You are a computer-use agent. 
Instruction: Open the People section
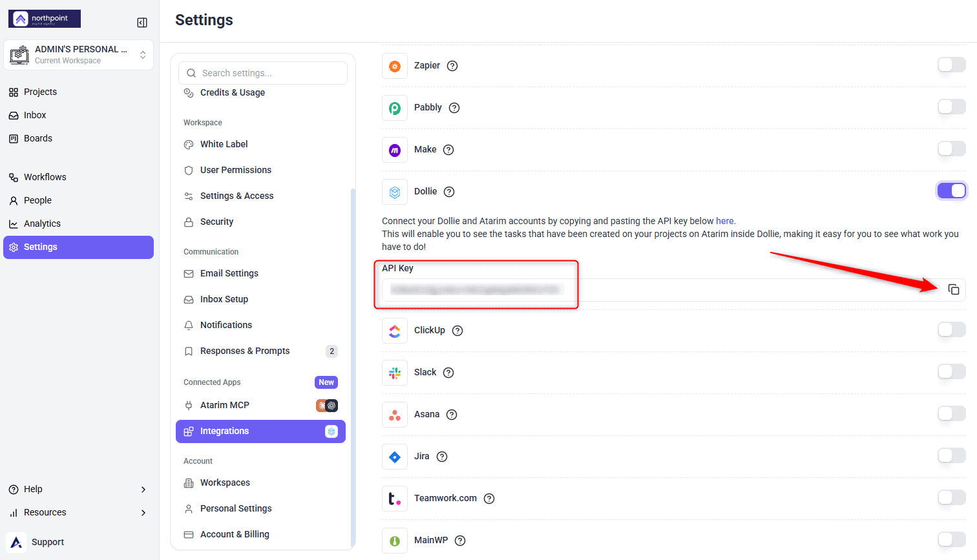pyautogui.click(x=78, y=200)
